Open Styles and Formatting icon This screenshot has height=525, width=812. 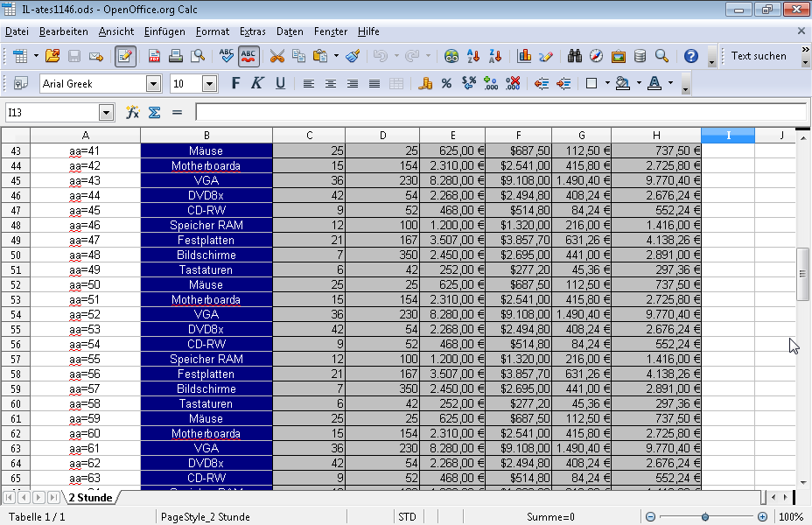pyautogui.click(x=21, y=83)
